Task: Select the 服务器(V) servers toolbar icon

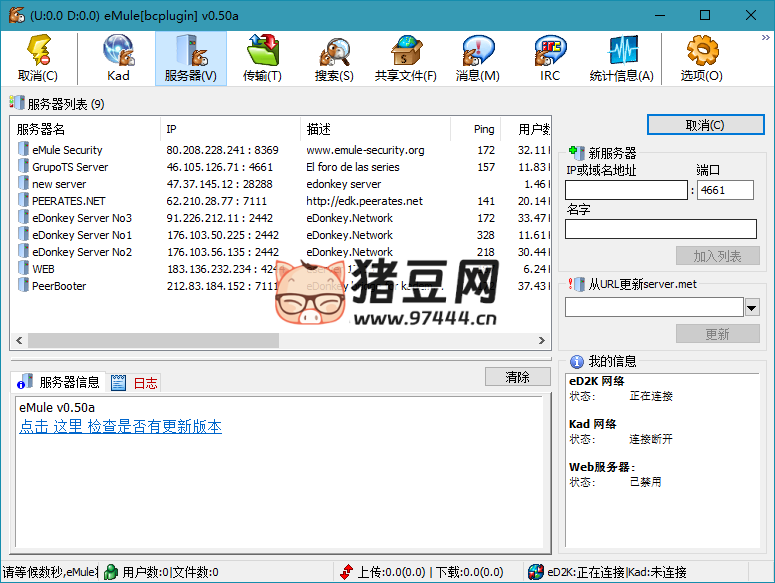Action: click(191, 50)
